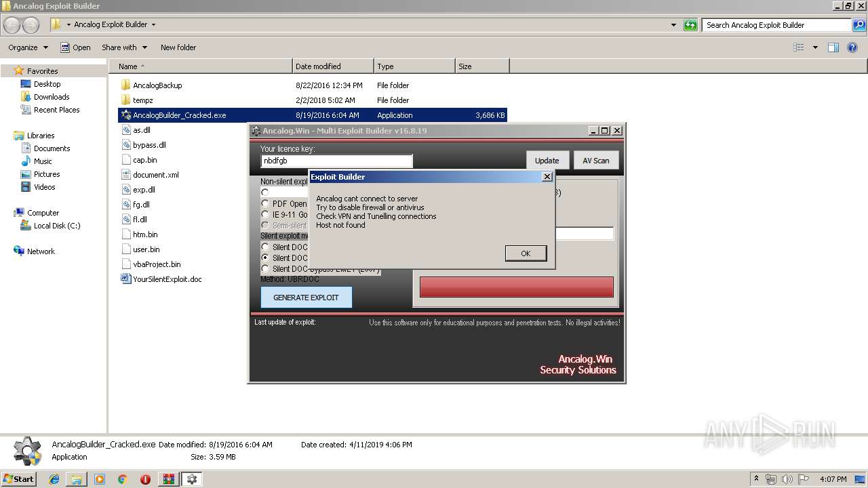Click the Explorer Back arrow button
868x488 pixels.
pyautogui.click(x=12, y=25)
